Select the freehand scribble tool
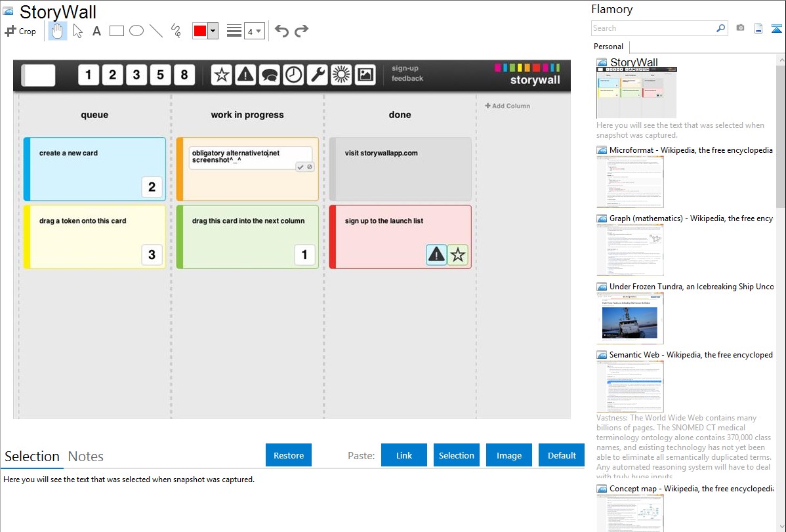Screen dimensions: 786x532 [x=176, y=31]
